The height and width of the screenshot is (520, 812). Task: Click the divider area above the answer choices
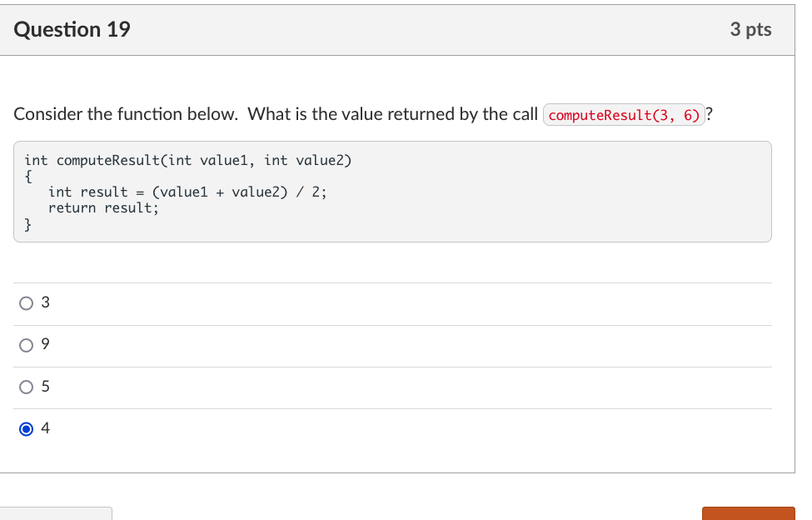[391, 283]
